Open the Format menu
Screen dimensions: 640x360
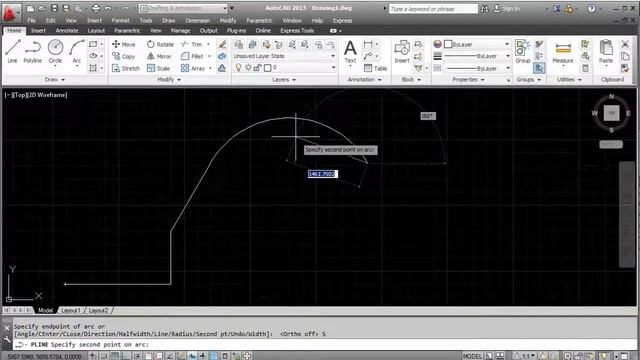[120, 20]
